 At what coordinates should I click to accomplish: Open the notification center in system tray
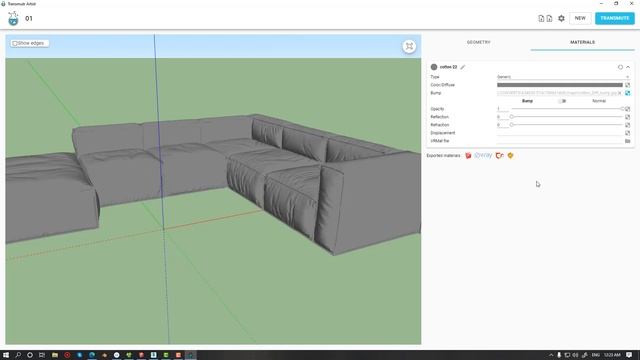[x=629, y=355]
